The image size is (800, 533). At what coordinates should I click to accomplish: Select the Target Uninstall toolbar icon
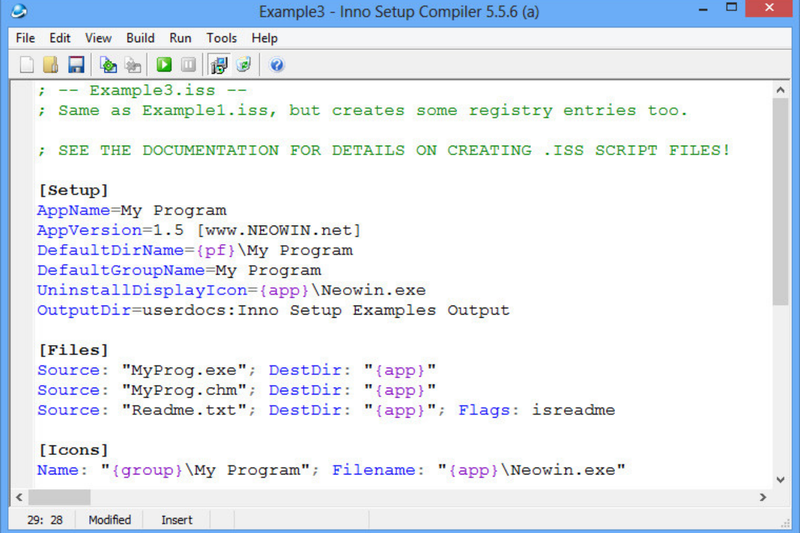pyautogui.click(x=243, y=65)
